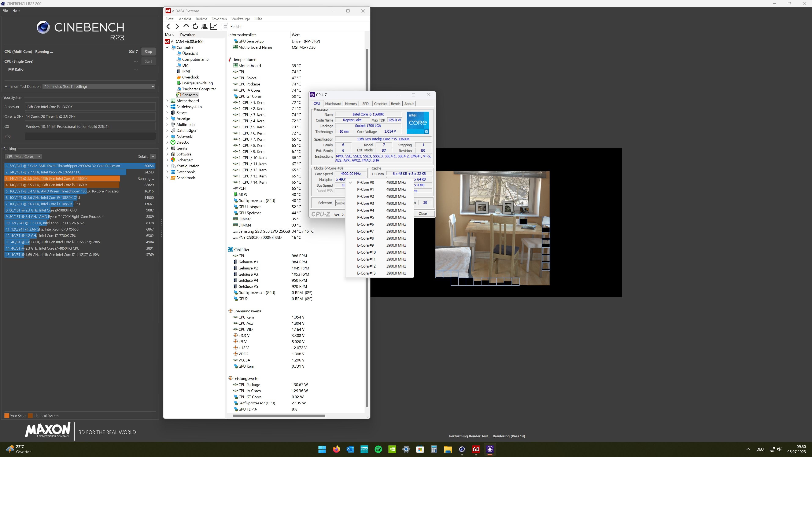Expand the Software tree node
Image resolution: width=812 pixels, height=522 pixels.
(x=167, y=154)
